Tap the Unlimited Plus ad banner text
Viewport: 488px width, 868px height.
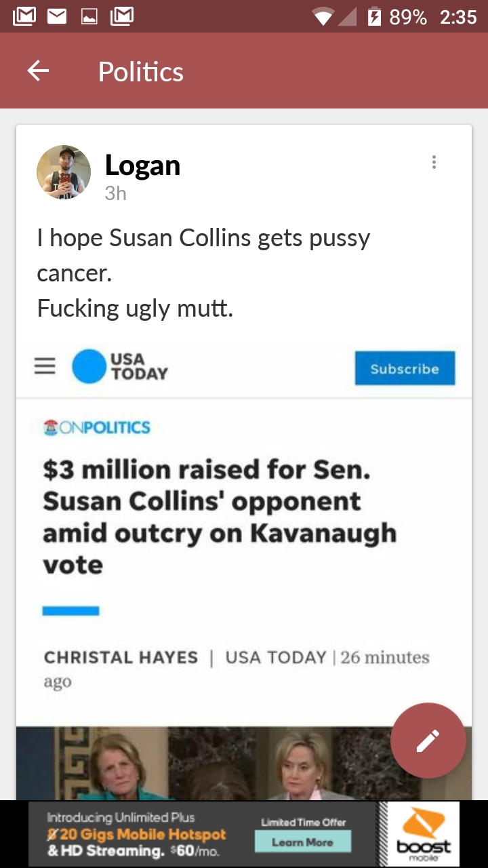[x=136, y=834]
